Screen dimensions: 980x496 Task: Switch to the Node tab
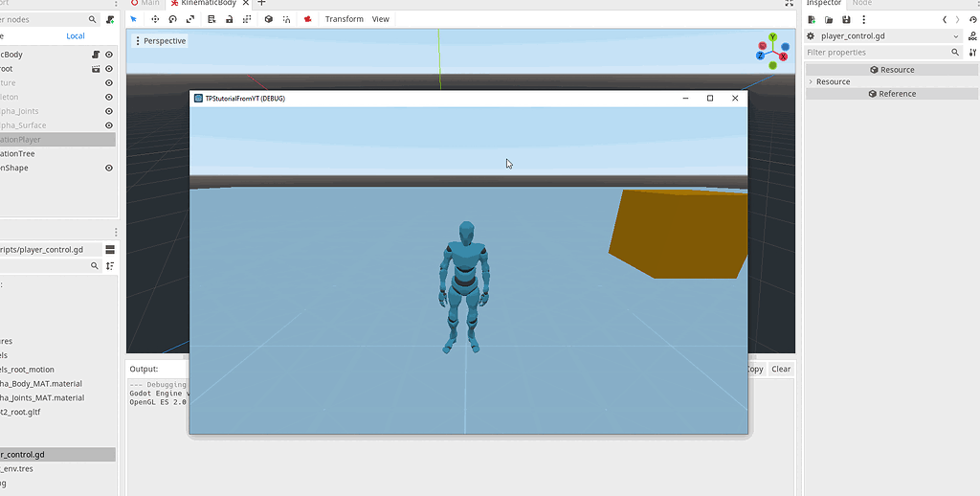(x=862, y=3)
